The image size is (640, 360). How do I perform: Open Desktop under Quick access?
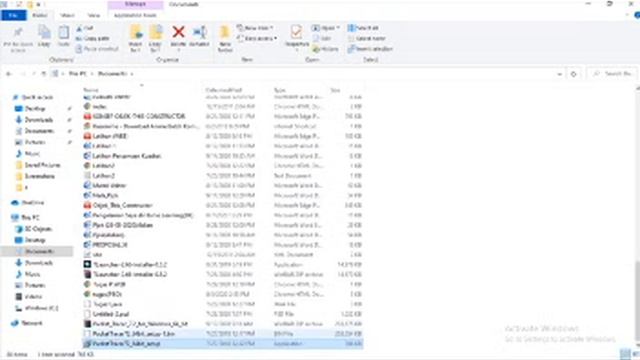[35, 109]
